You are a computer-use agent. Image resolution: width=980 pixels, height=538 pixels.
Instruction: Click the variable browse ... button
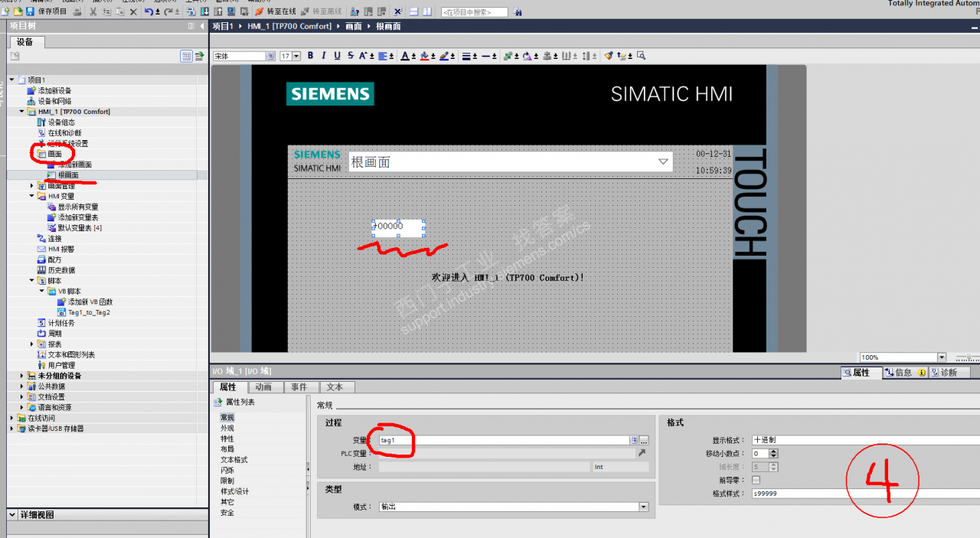pyautogui.click(x=644, y=440)
